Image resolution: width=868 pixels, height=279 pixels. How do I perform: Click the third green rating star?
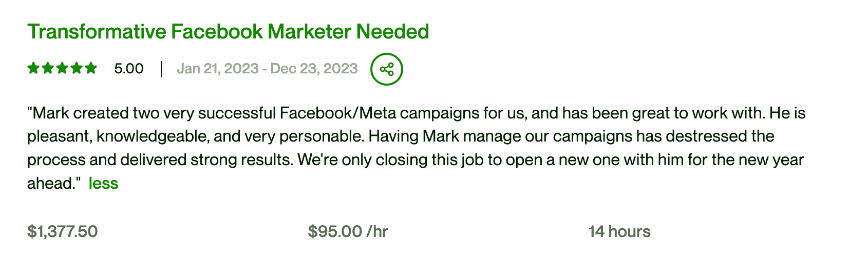tap(62, 68)
